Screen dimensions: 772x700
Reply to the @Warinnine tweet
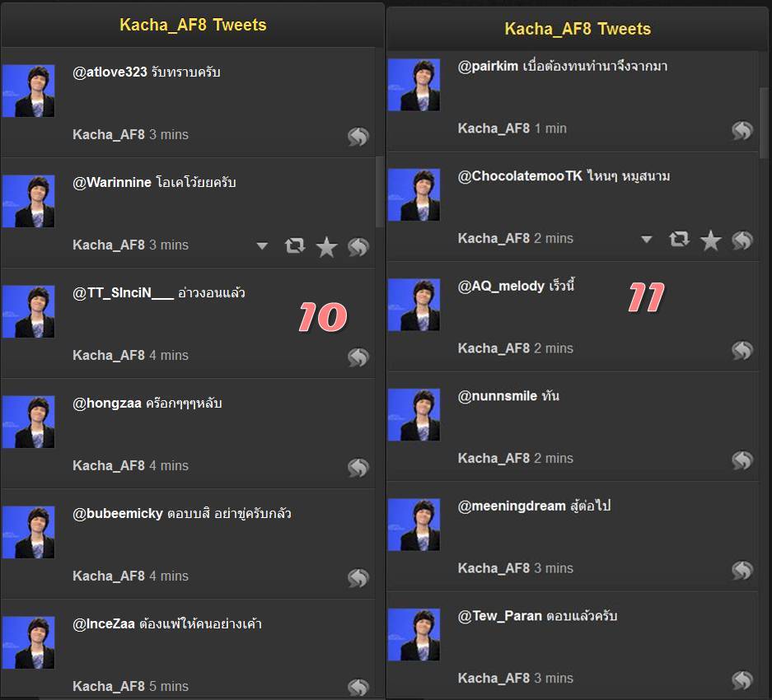[358, 246]
